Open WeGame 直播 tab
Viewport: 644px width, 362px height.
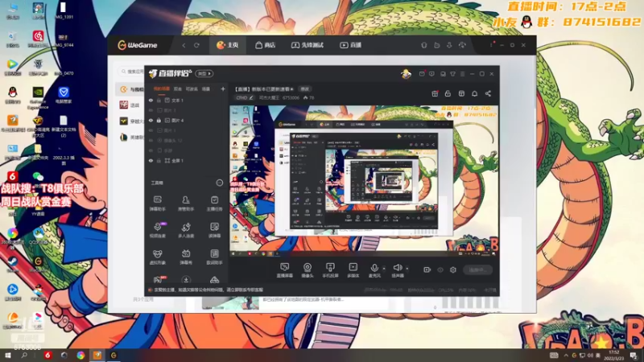coord(350,45)
